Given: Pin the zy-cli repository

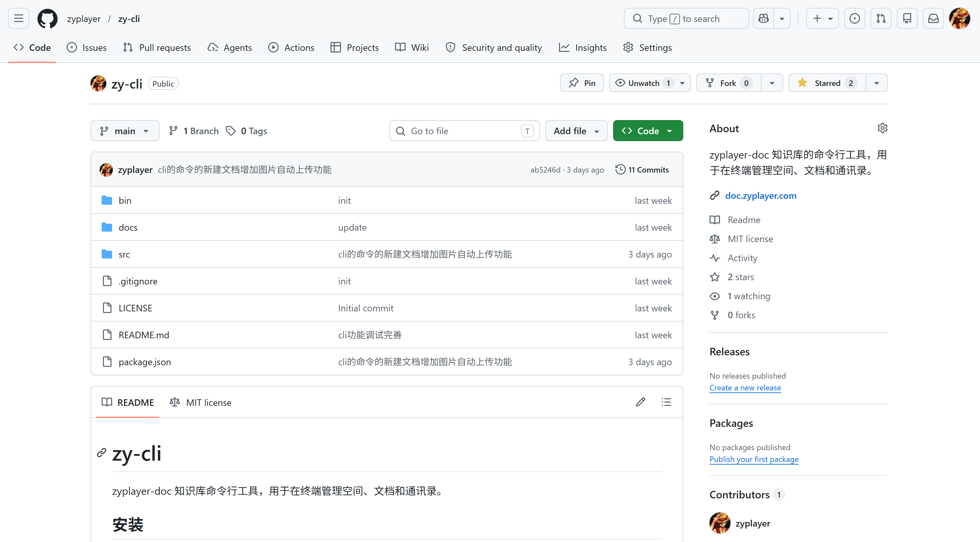Looking at the screenshot, I should pos(582,83).
